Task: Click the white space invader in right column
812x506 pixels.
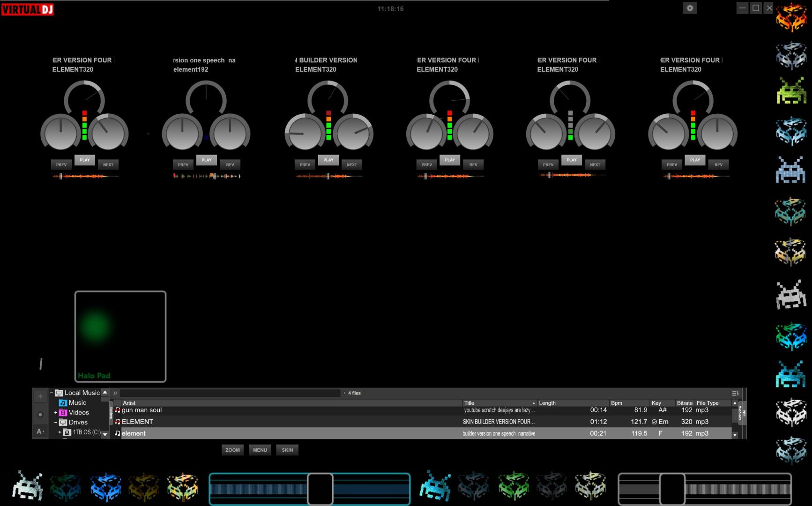Action: click(791, 295)
